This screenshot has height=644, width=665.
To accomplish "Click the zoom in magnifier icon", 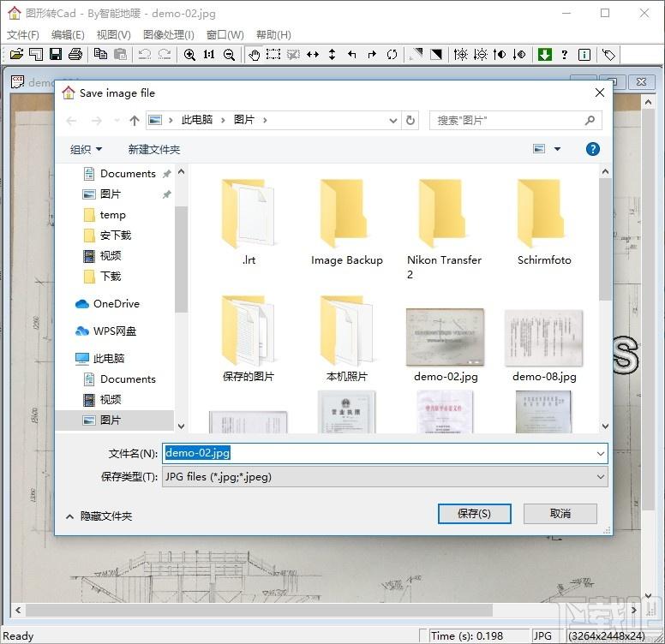I will [x=189, y=54].
